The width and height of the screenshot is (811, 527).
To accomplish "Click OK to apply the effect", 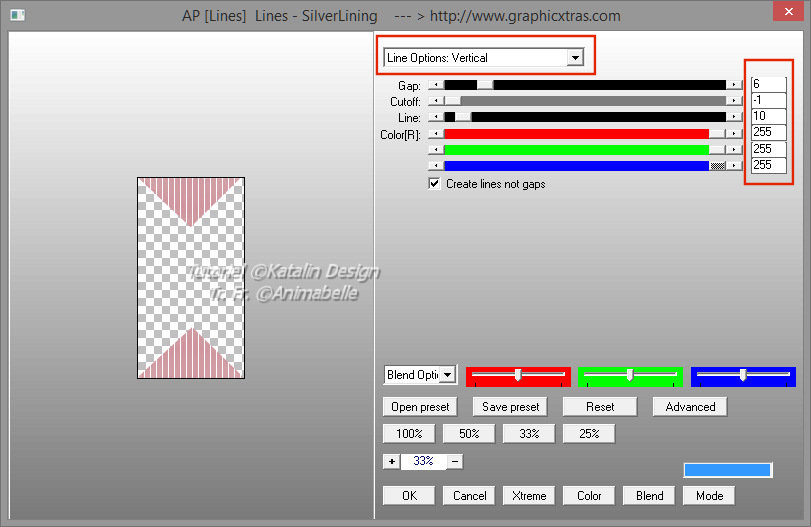I will click(409, 495).
